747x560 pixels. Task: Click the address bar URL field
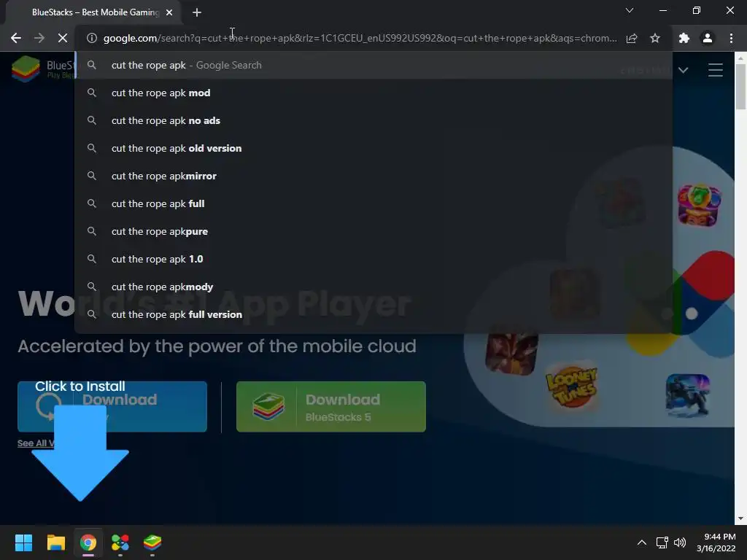pyautogui.click(x=360, y=38)
